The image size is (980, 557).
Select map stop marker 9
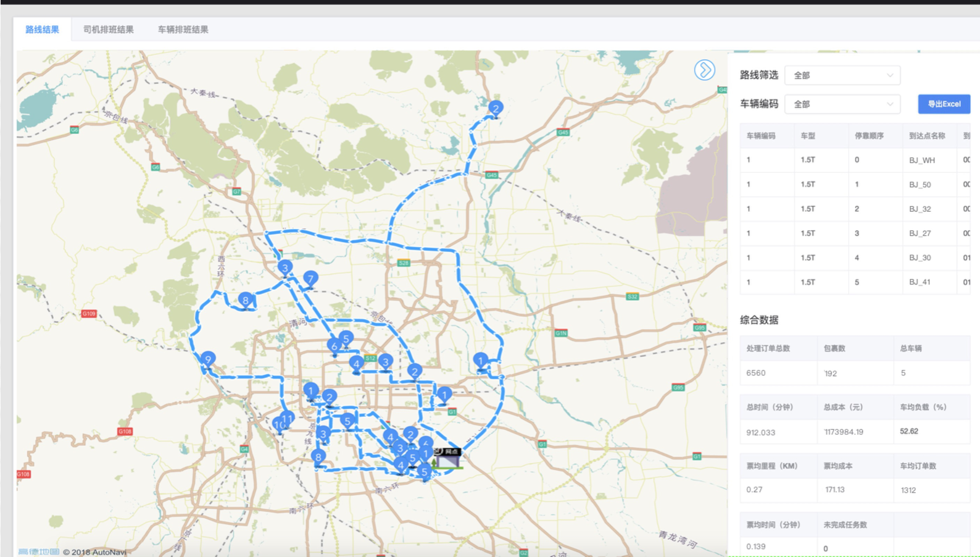tap(208, 360)
